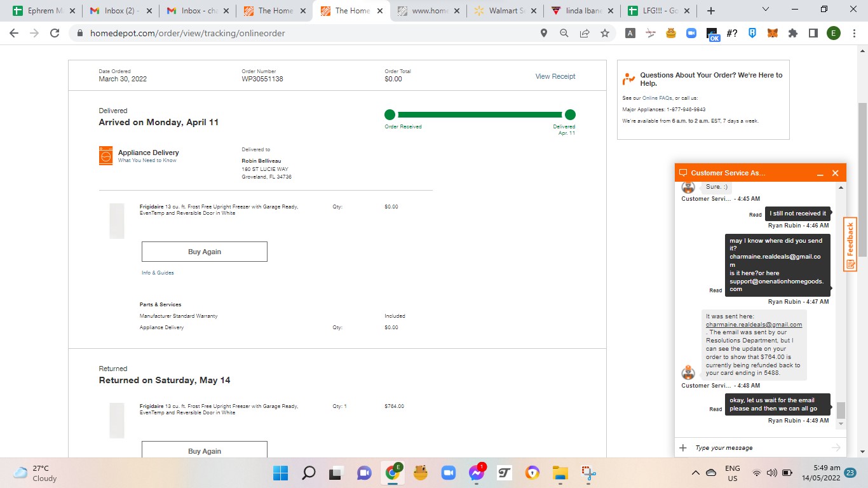Click 'Returned on Saturday, May 14' heading
The width and height of the screenshot is (868, 488).
click(165, 380)
